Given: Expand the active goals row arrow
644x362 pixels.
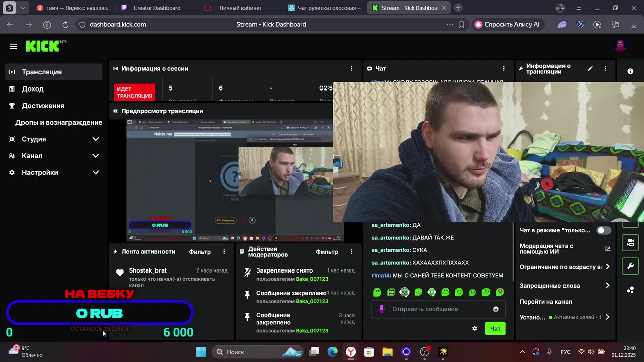Looking at the screenshot, I should pos(608,317).
